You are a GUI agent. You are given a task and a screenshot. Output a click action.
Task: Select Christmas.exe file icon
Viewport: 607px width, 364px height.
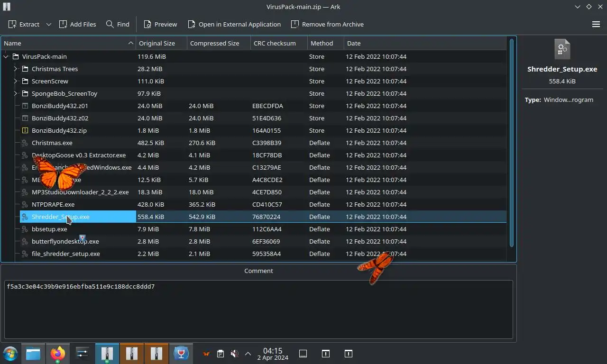(25, 143)
